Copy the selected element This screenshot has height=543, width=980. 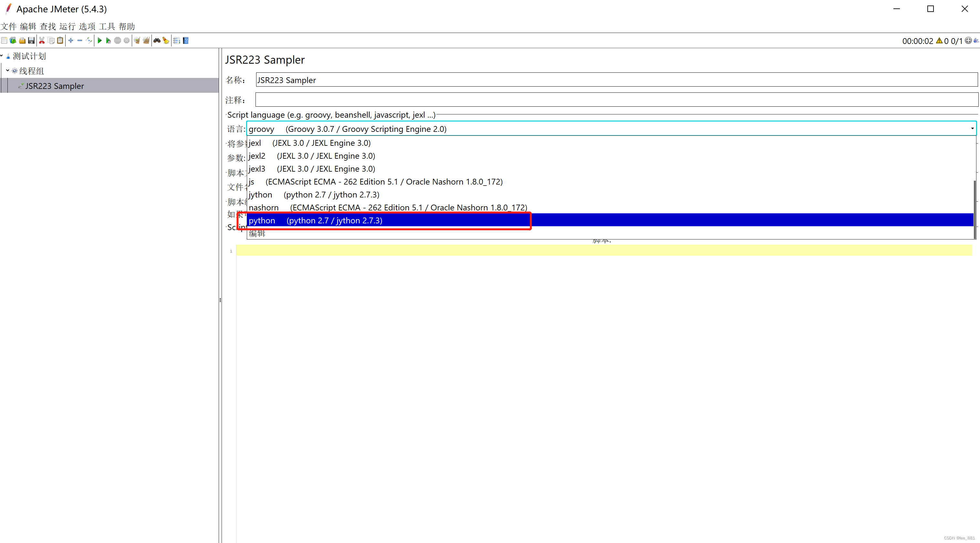pos(51,40)
